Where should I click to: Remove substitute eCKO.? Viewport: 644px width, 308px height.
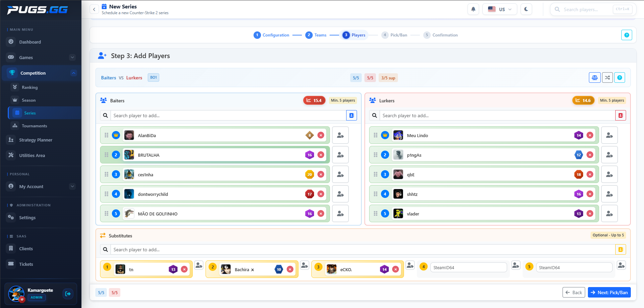point(396,269)
